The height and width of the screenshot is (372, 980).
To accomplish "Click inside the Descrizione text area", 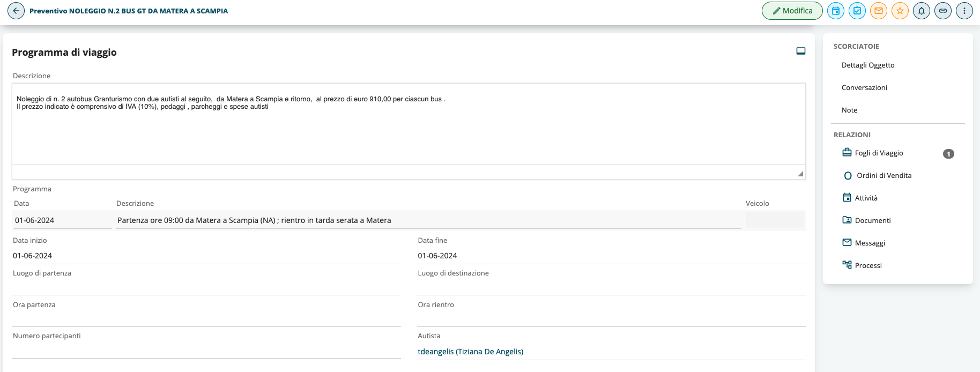I will (x=409, y=124).
